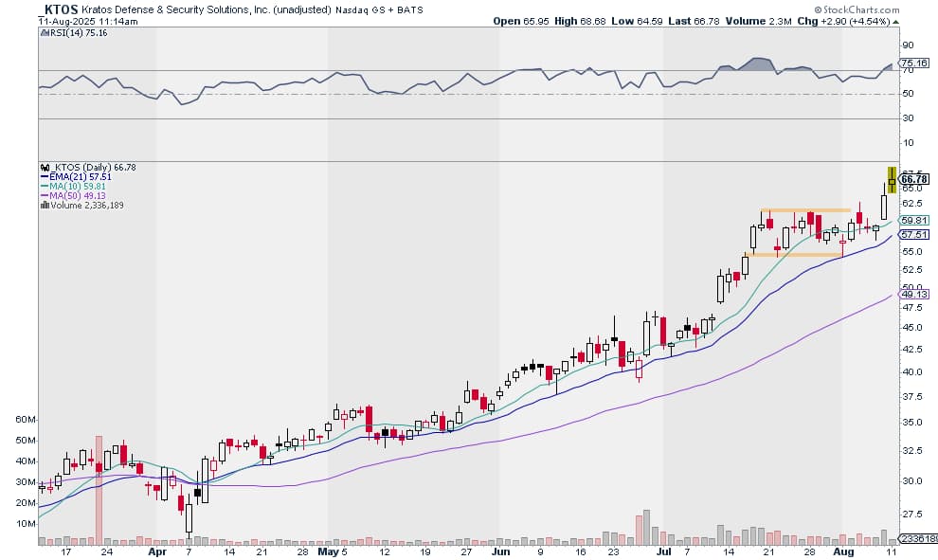Click the 90 level on RSI axis

pyautogui.click(x=908, y=45)
